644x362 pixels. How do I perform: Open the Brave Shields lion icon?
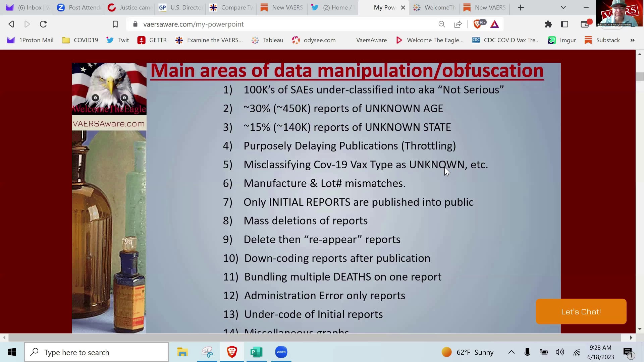[x=477, y=24]
